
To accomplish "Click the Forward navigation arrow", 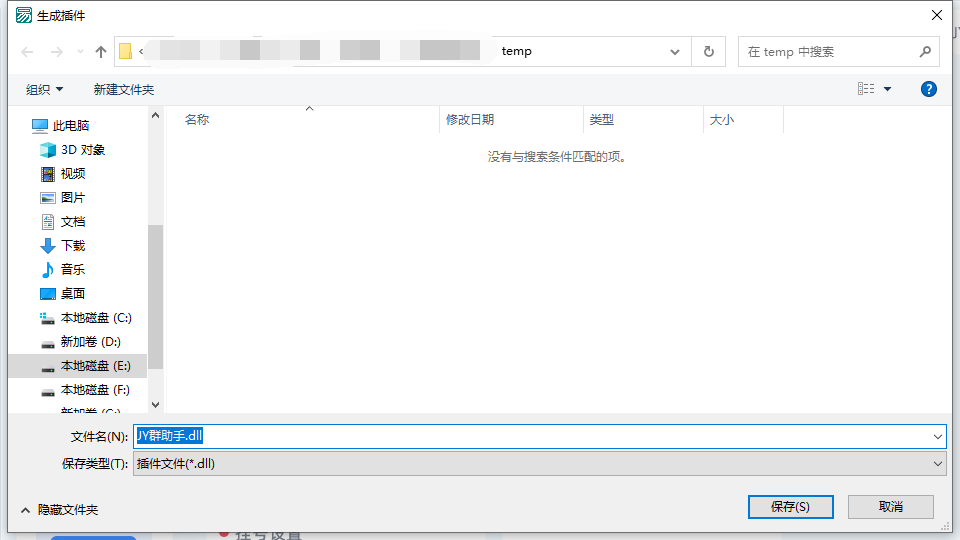I will (x=56, y=52).
